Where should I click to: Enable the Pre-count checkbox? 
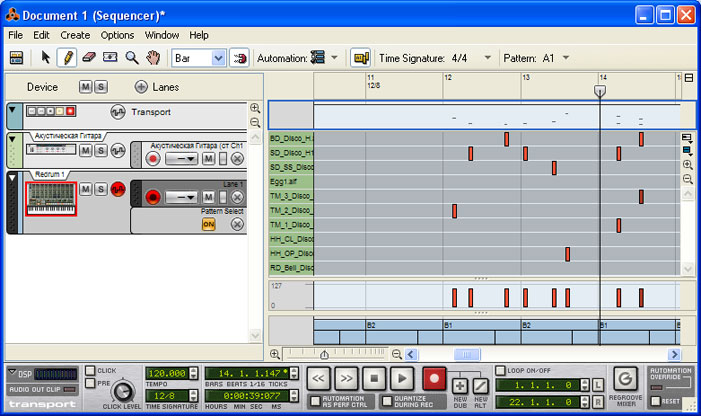(x=90, y=383)
